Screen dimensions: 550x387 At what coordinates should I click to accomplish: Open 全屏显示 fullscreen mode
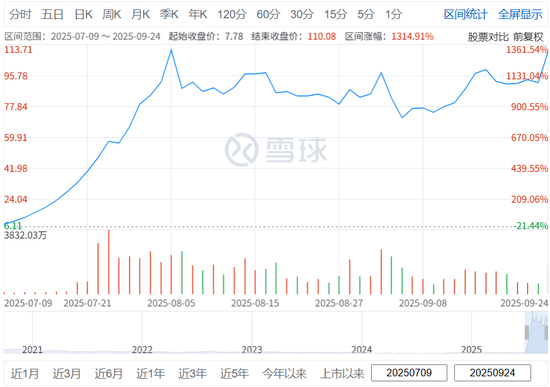point(520,14)
